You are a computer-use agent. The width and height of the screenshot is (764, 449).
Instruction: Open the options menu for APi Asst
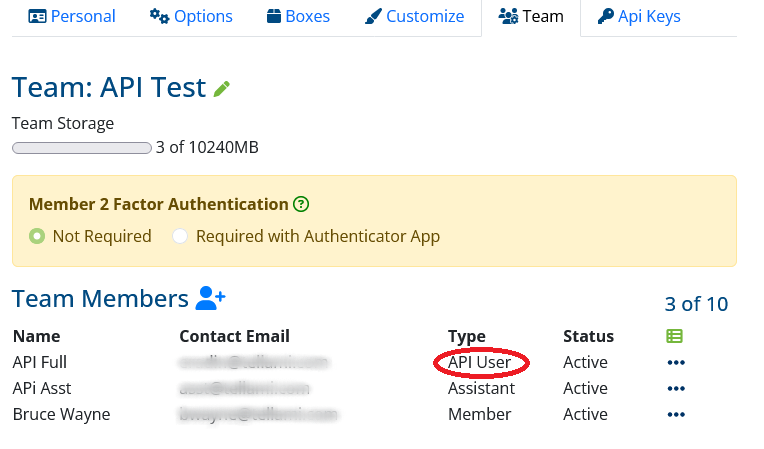pyautogui.click(x=676, y=388)
